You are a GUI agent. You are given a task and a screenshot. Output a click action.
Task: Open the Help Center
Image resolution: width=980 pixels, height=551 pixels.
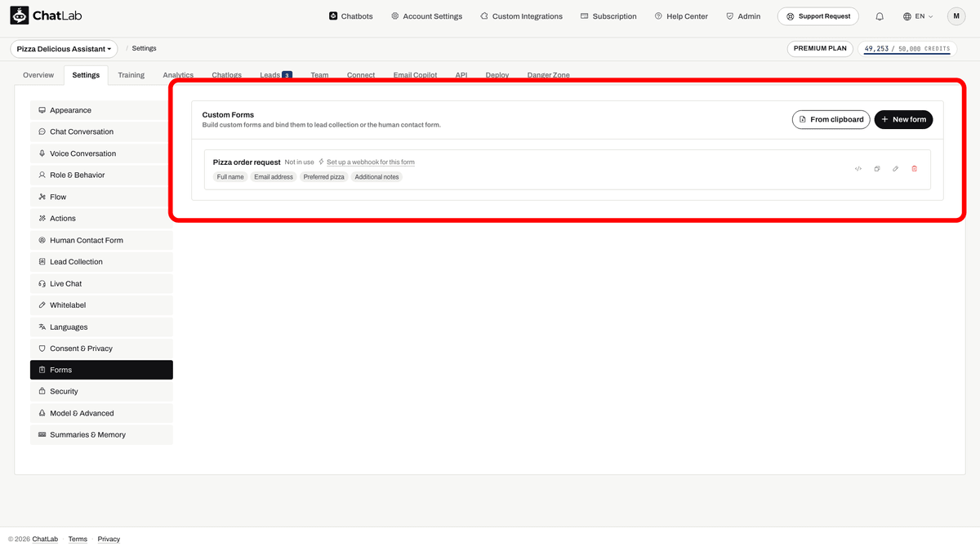pyautogui.click(x=681, y=16)
